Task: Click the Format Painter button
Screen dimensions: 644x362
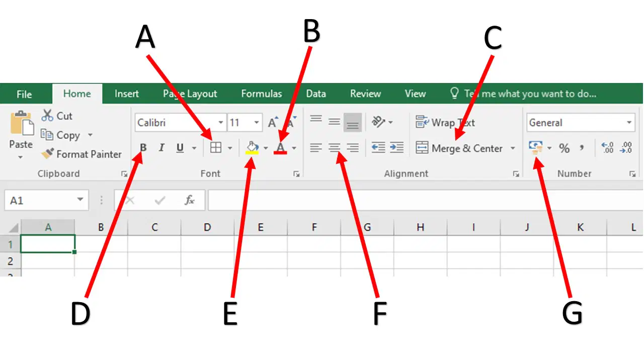Action: [82, 154]
